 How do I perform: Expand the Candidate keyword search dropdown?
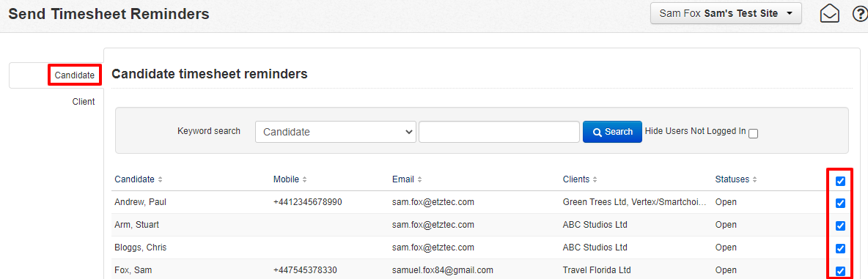(336, 132)
